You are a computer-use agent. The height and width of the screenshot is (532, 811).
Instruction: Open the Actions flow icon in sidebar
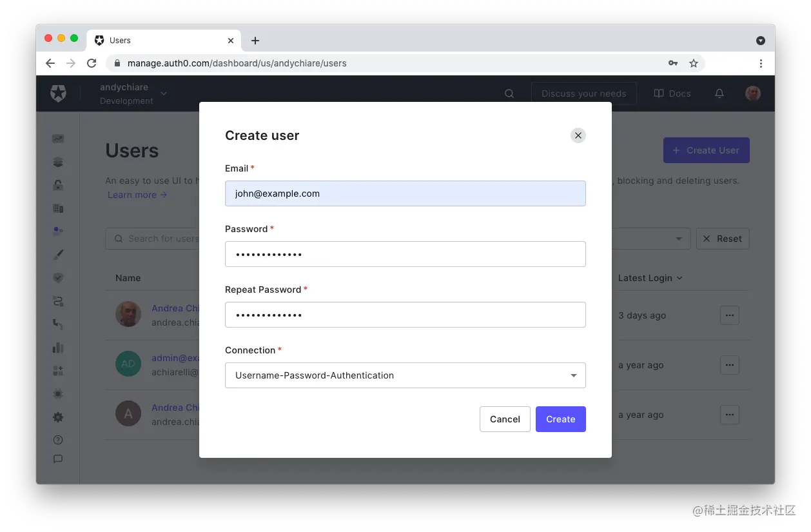(58, 300)
